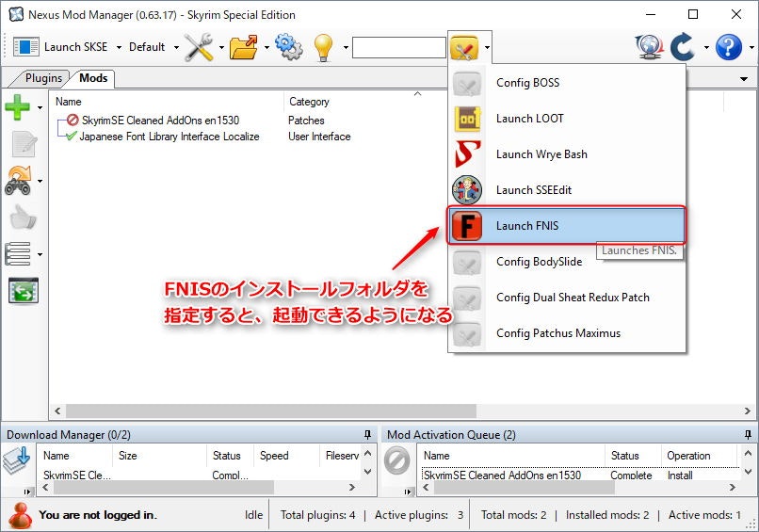
Task: Open settings with the gears icon
Action: [289, 46]
